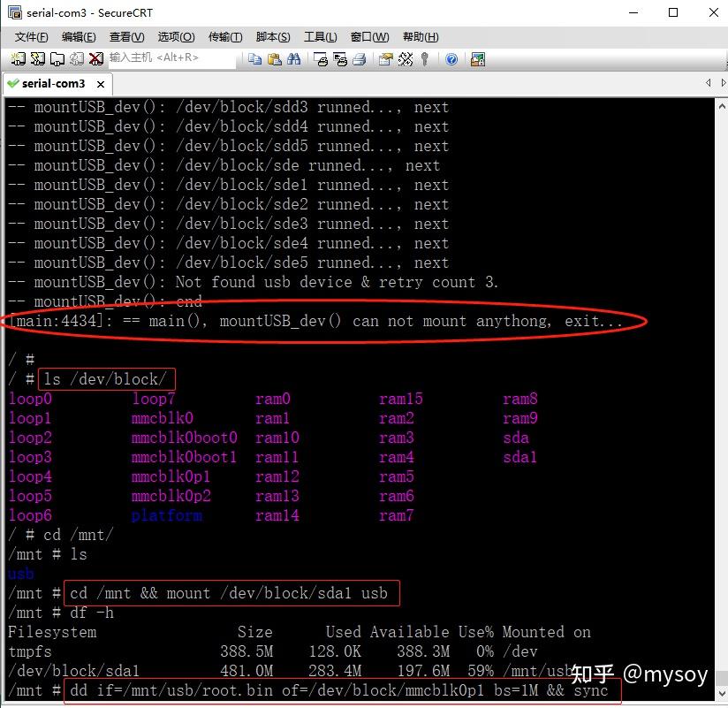Viewport: 728px width, 708px height.
Task: Click the Print Selection icon
Action: [340, 59]
